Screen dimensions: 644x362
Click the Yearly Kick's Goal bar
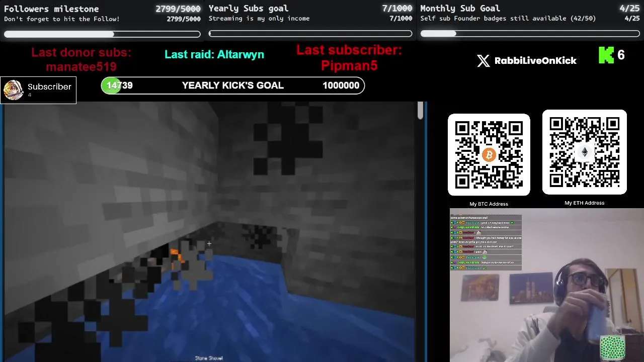(233, 85)
